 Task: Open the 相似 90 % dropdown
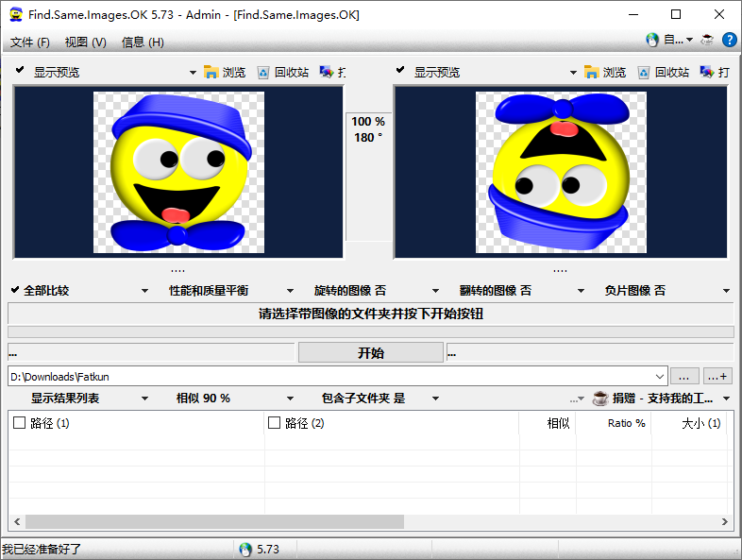[290, 399]
